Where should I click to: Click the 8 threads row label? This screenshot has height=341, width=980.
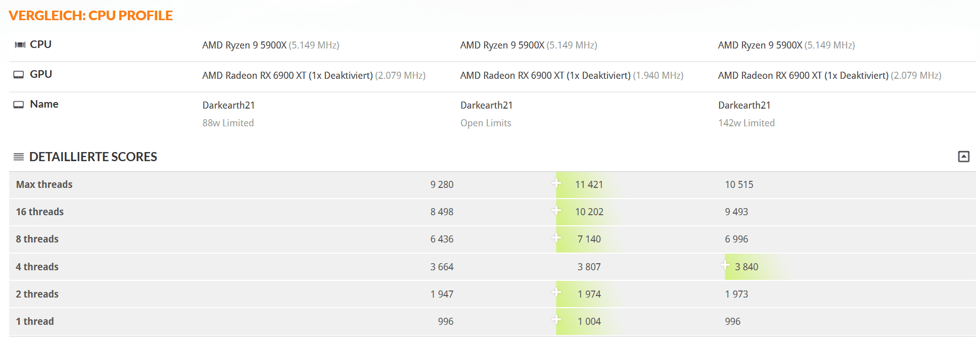click(37, 239)
